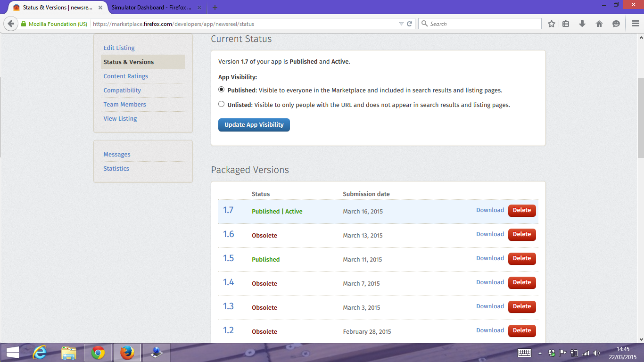
Task: Click the Update App Visibility button
Action: [x=254, y=125]
